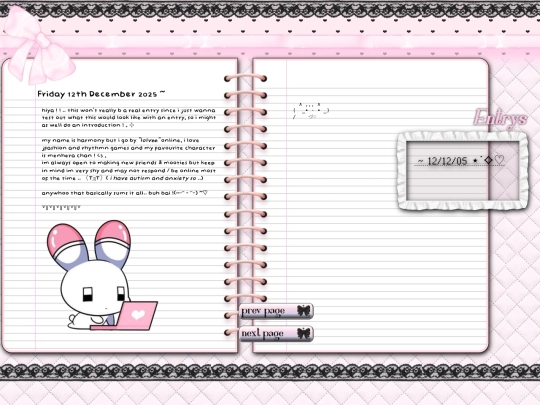Click the 'anywhoo that basically sums it all' line
This screenshot has width=540, height=405.
[x=125, y=193]
